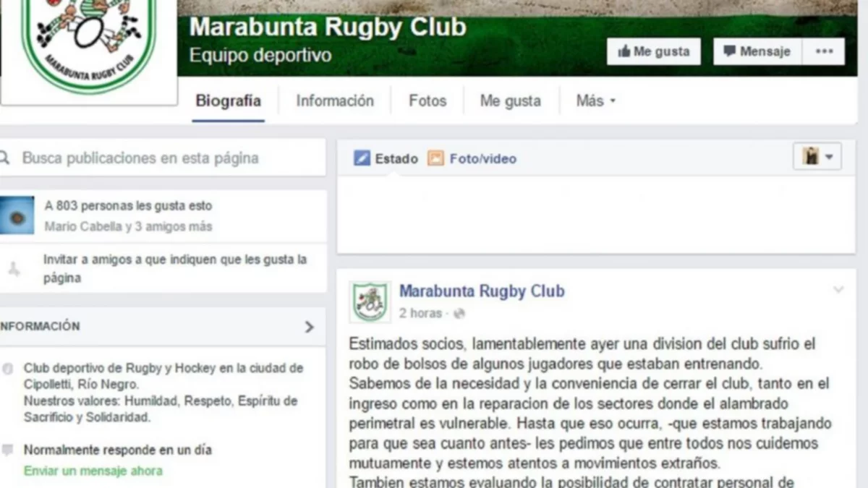Image resolution: width=868 pixels, height=488 pixels.
Task: Click Invitar a amigos link
Action: click(175, 268)
